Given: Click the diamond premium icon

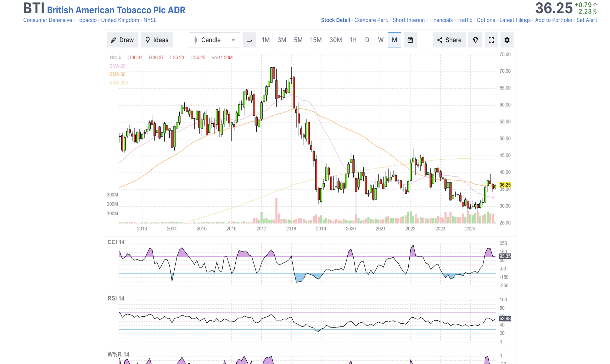Looking at the screenshot, I should [x=475, y=40].
